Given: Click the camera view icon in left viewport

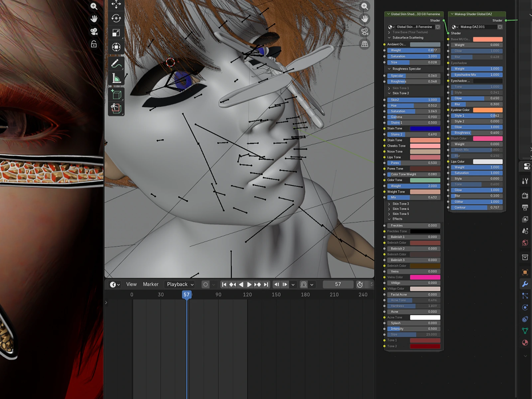Looking at the screenshot, I should coord(94,32).
